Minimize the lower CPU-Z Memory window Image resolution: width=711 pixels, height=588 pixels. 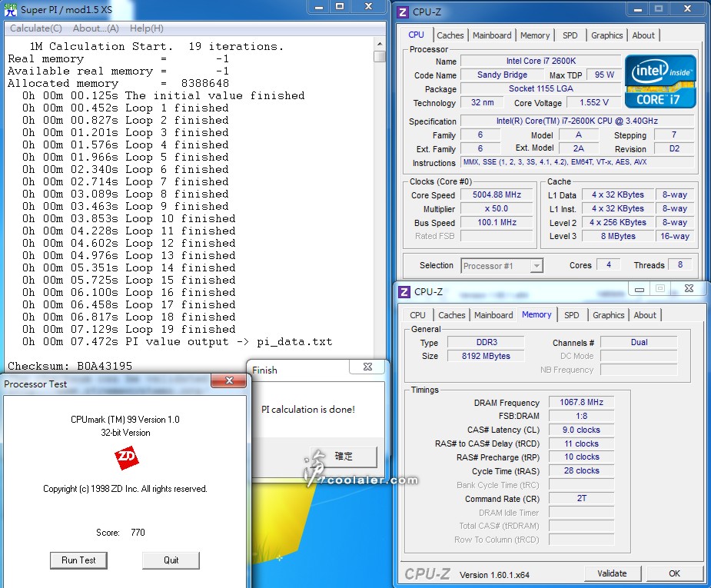640,289
